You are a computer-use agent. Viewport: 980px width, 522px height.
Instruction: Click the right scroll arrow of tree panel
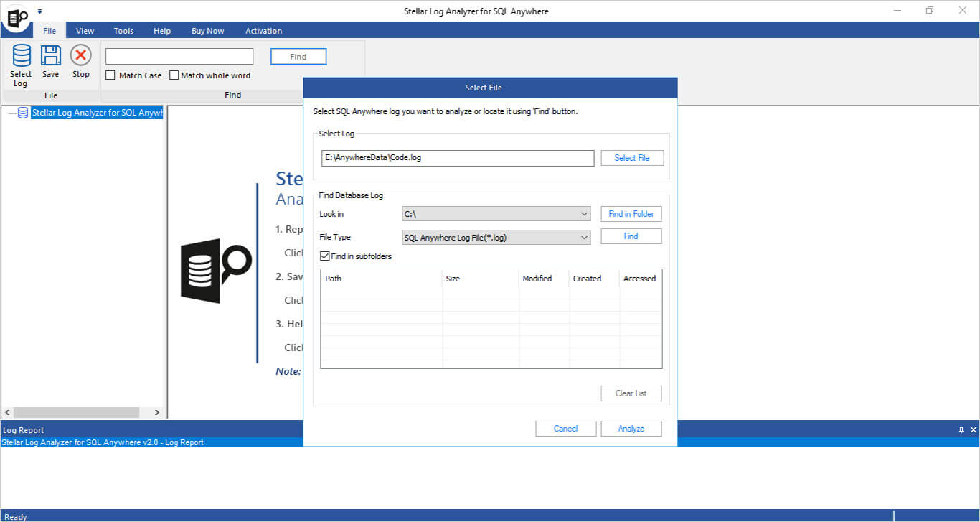pyautogui.click(x=158, y=413)
